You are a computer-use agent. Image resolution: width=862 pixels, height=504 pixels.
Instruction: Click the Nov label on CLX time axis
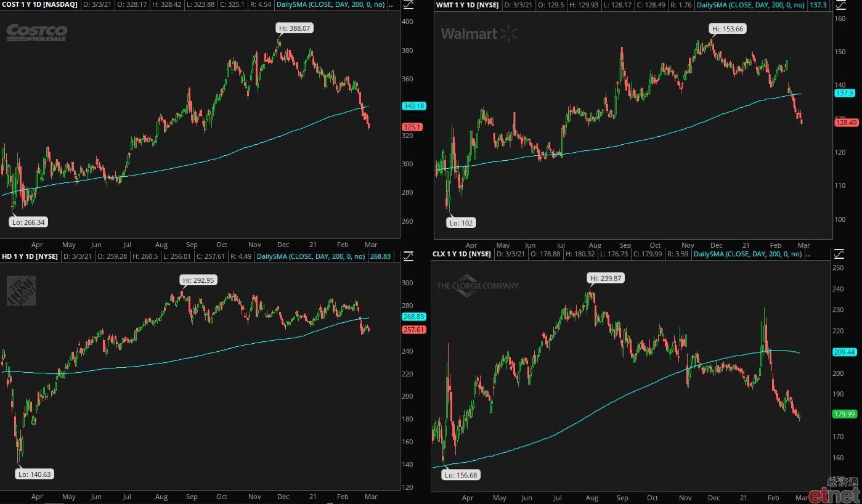pyautogui.click(x=685, y=498)
